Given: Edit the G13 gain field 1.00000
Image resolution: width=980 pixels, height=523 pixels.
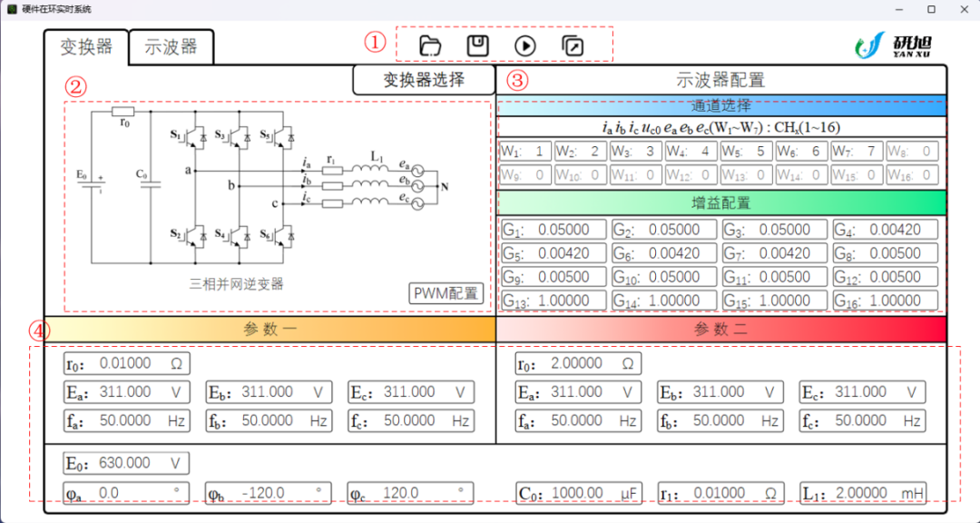Looking at the screenshot, I should pyautogui.click(x=554, y=301).
